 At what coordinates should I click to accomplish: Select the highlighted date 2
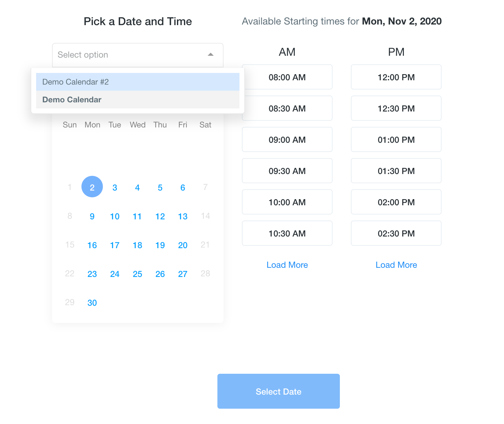(x=92, y=187)
